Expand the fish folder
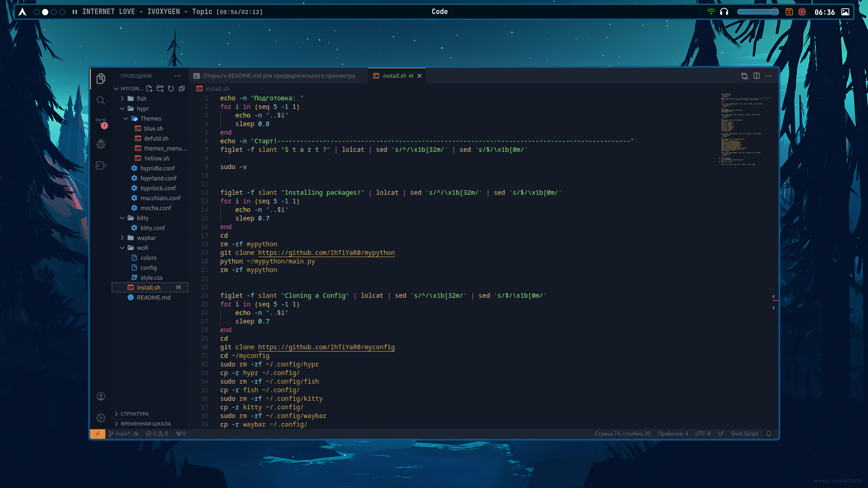The height and width of the screenshot is (488, 868). pyautogui.click(x=142, y=99)
